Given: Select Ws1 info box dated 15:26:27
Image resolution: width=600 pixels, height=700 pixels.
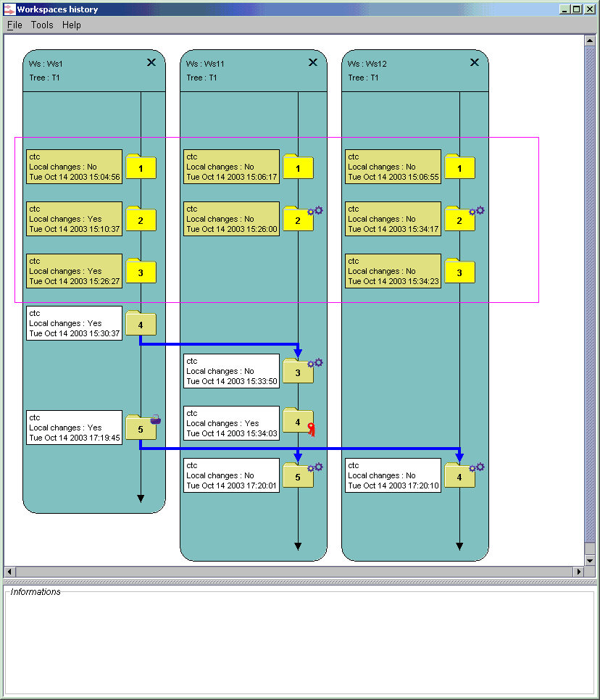Looking at the screenshot, I should coord(74,271).
